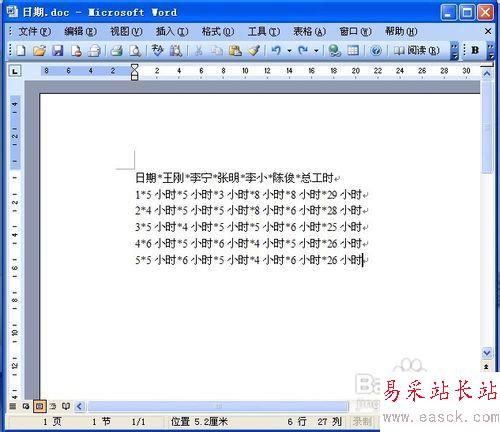Viewport: 500px width, 432px height.
Task: Open Standard toolbar options overflow
Action: [454, 51]
